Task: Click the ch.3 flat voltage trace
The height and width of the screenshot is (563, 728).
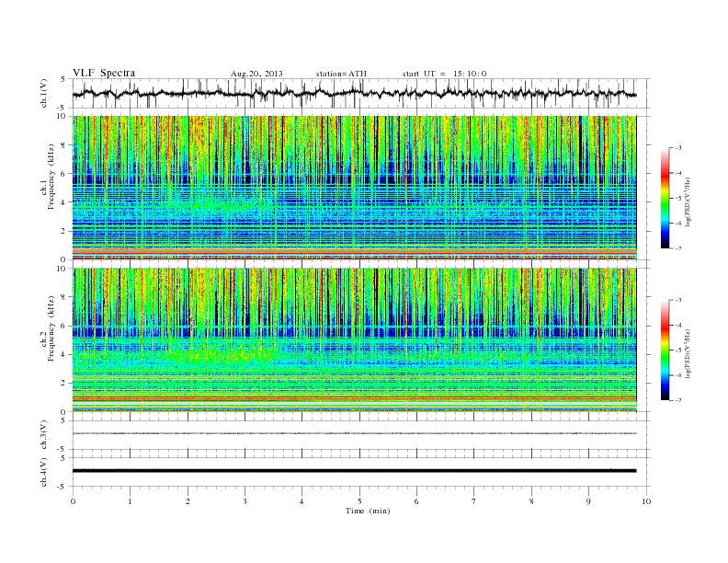Action: tap(355, 433)
